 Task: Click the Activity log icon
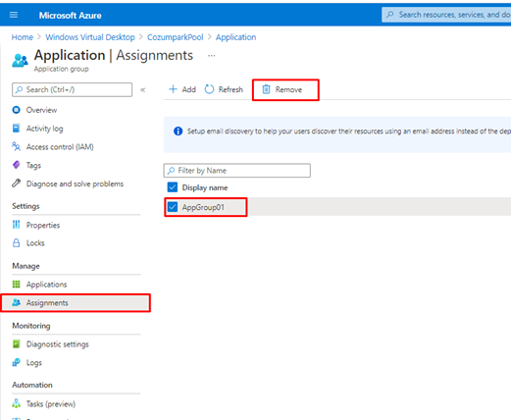[16, 129]
